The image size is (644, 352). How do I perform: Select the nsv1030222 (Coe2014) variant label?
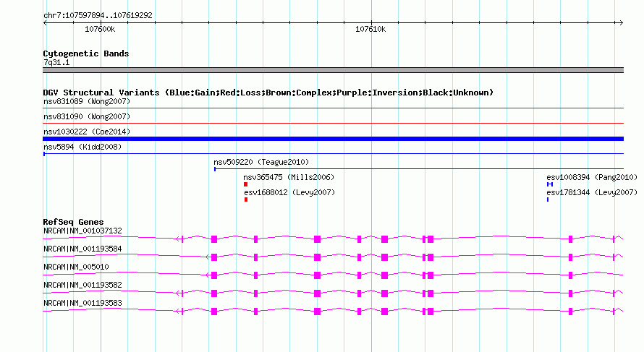point(87,132)
